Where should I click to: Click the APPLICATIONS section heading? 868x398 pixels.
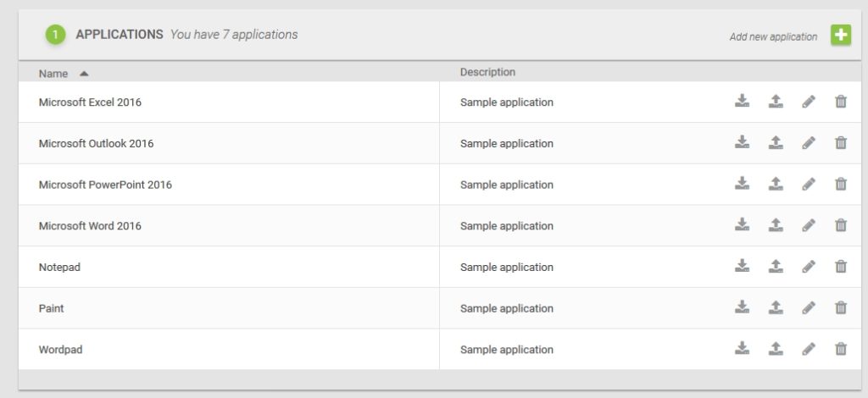point(120,35)
